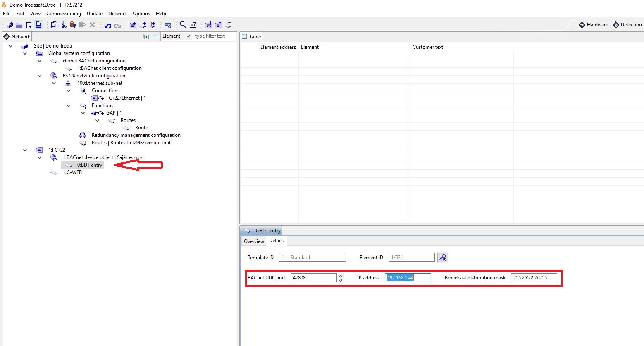Viewport: 644px width, 346px height.
Task: Click the Save icon in the toolbar
Action: (29, 25)
